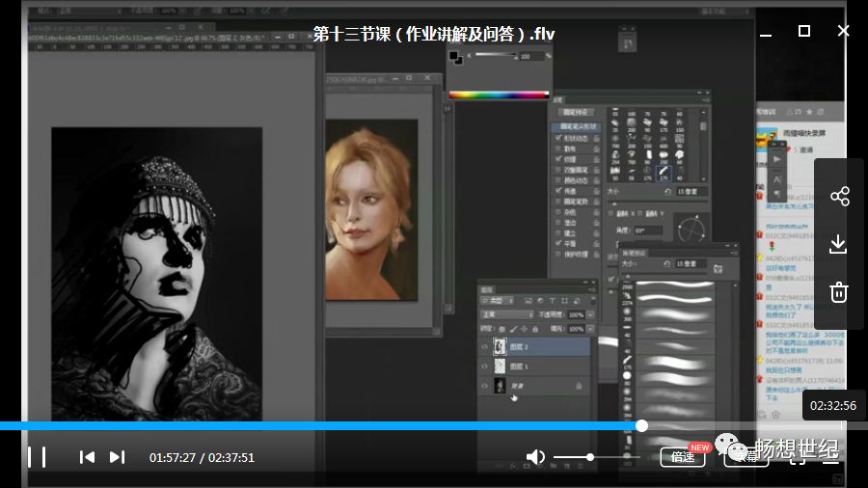Click the brush angle input field

coord(648,230)
